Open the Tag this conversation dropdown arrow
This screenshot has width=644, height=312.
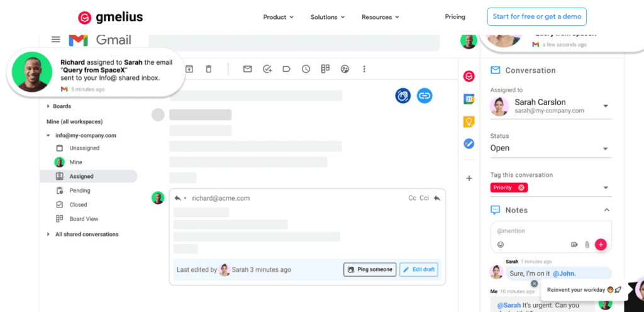[606, 187]
